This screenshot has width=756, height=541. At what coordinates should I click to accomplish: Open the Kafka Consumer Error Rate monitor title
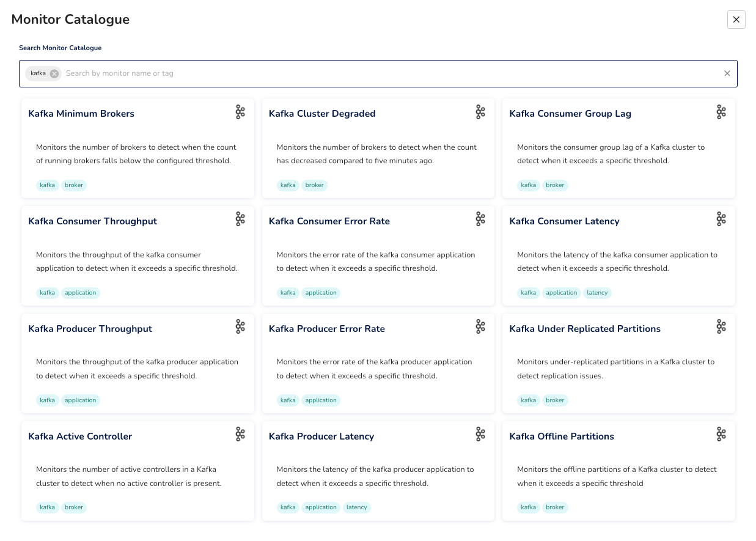pos(329,221)
